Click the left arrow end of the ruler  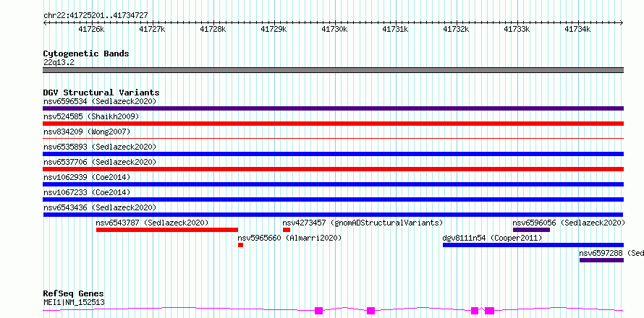45,23
